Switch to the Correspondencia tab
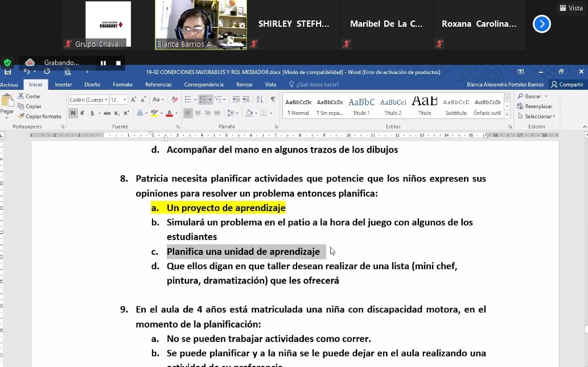Image resolution: width=588 pixels, height=367 pixels. (x=204, y=85)
